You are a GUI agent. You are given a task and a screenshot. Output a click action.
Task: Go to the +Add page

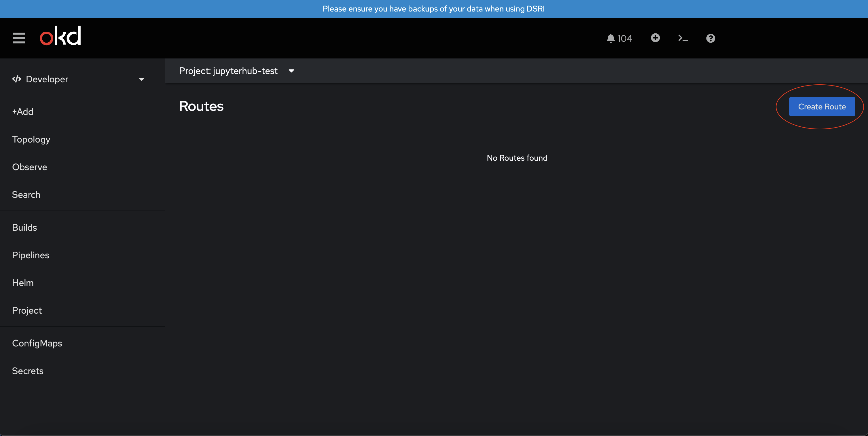click(22, 111)
